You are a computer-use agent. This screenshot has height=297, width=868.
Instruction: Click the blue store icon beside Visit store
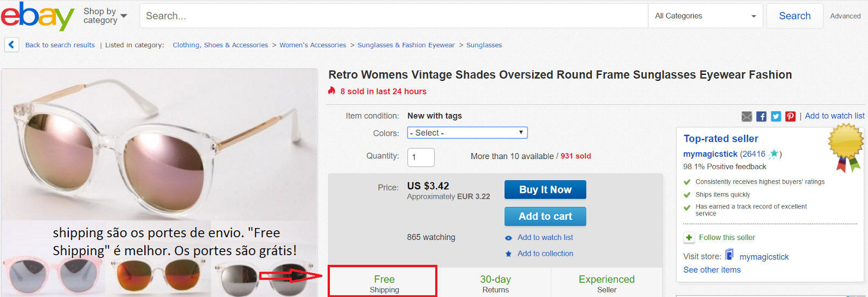(730, 255)
